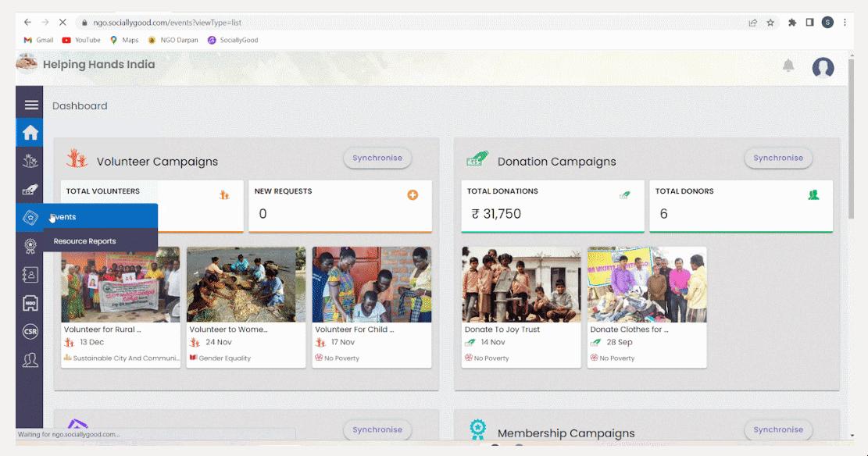The width and height of the screenshot is (868, 456).
Task: Open Donate To Joy Trust thumbnail
Action: coord(521,284)
